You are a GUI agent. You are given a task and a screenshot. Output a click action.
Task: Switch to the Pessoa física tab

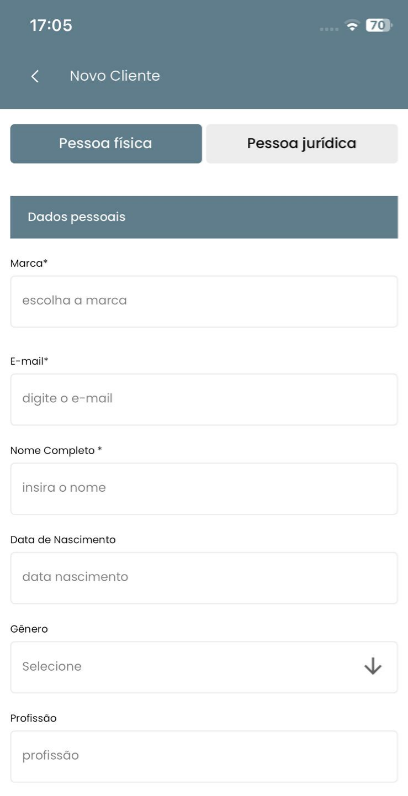[106, 144]
